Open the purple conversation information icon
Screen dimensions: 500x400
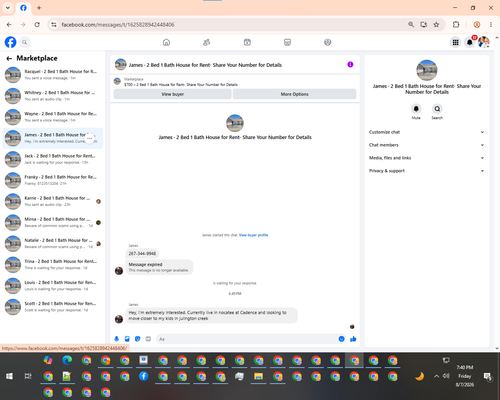pyautogui.click(x=350, y=65)
